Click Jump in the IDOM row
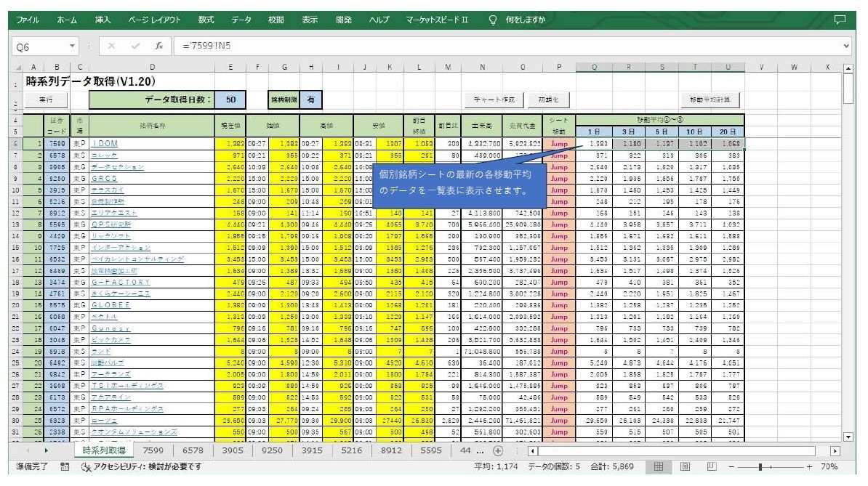Image resolution: width=868 pixels, height=486 pixels. (559, 144)
